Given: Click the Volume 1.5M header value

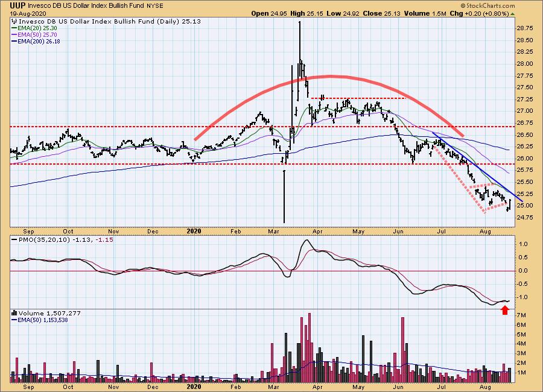Looking at the screenshot, I should pos(425,13).
